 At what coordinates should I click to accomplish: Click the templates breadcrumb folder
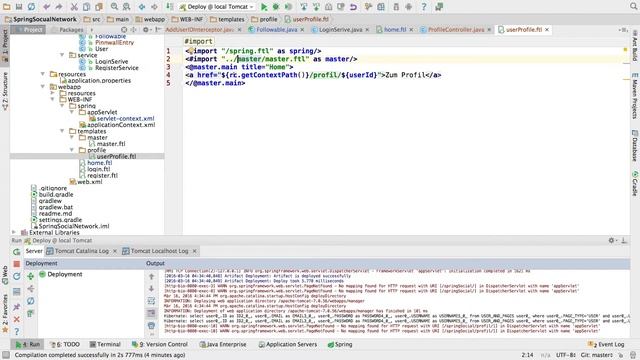tap(227, 19)
